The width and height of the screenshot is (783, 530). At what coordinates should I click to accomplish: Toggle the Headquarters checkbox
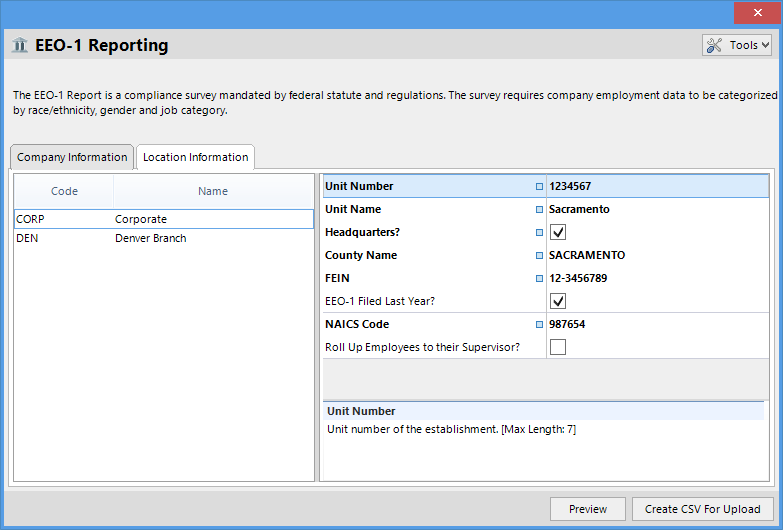[558, 232]
